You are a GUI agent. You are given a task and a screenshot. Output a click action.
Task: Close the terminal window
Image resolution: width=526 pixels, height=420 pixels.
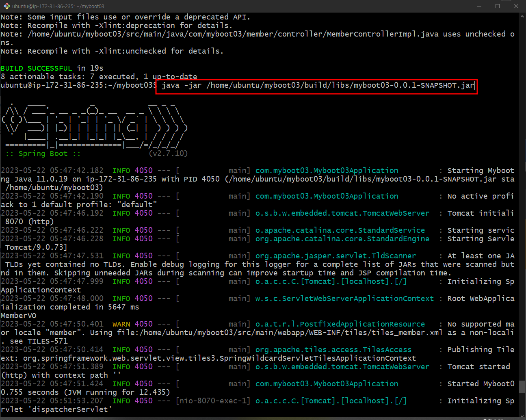click(x=516, y=6)
